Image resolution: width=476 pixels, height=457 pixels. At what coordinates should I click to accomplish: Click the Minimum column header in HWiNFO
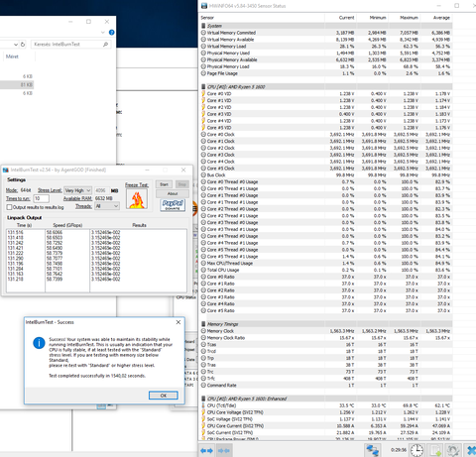(x=373, y=18)
